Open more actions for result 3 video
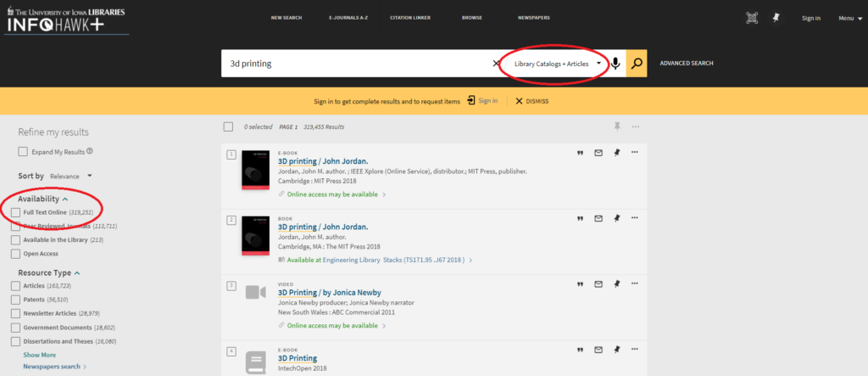This screenshot has height=376, width=868. click(x=634, y=283)
